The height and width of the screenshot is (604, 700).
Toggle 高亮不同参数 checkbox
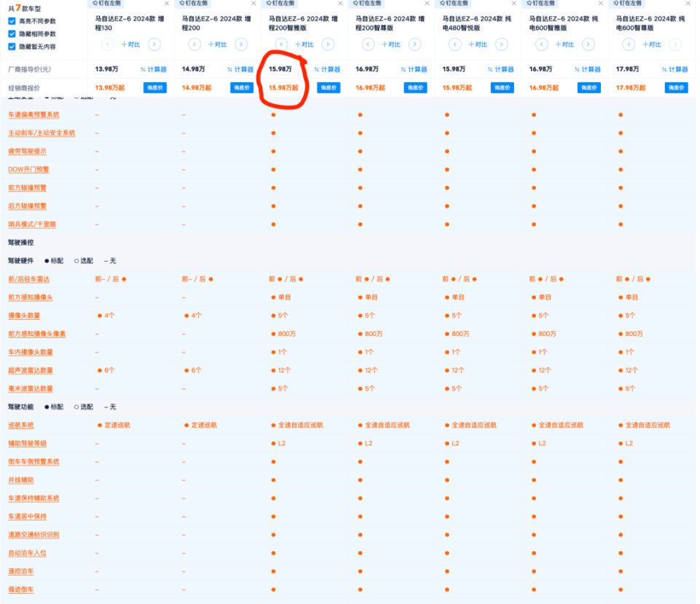coord(12,21)
